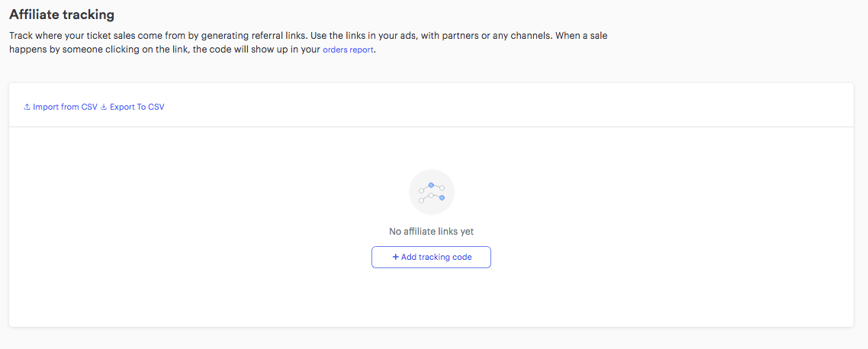868x349 pixels.
Task: Click empty card area below Add tracking code
Action: (431, 297)
